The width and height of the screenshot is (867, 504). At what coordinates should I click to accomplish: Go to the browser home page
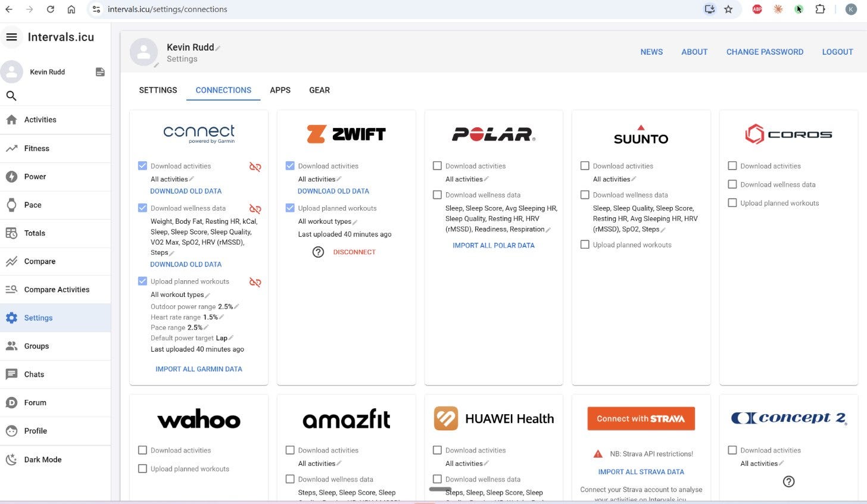click(x=71, y=9)
